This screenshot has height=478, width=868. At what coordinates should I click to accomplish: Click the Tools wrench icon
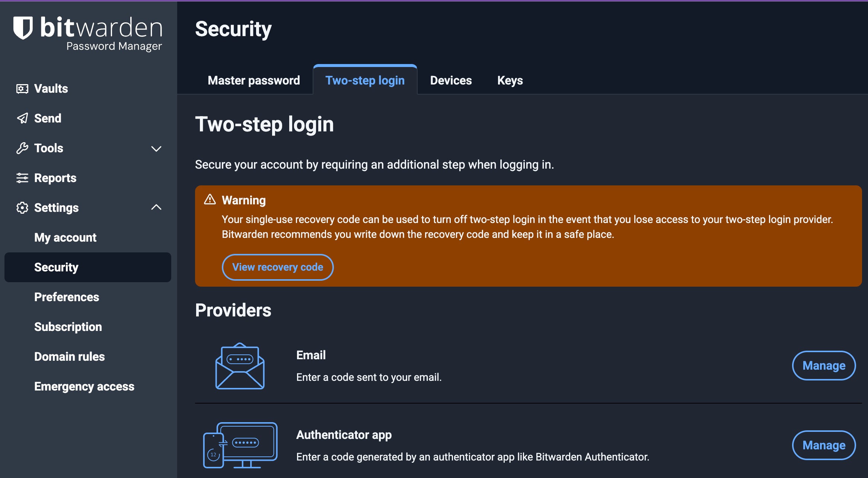[x=22, y=148]
